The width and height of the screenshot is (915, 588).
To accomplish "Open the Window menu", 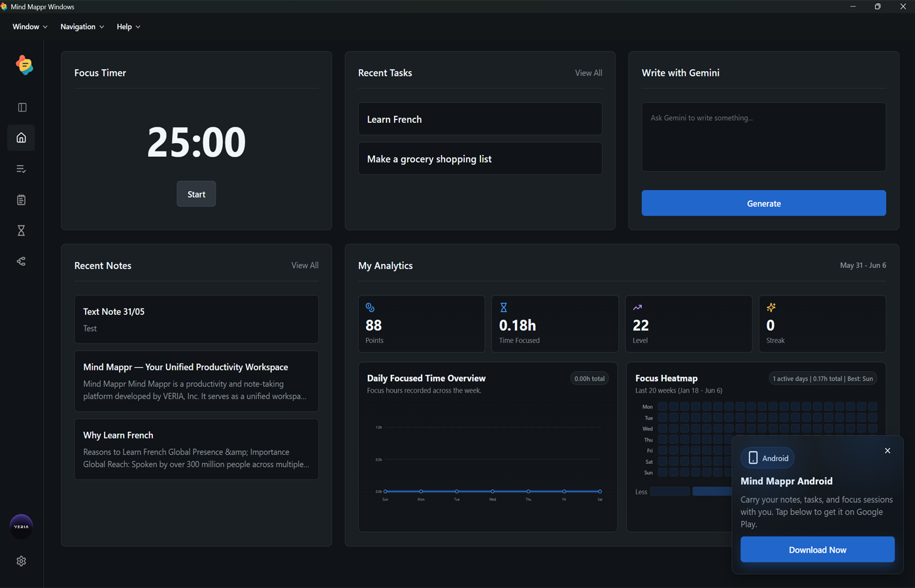I will pyautogui.click(x=30, y=27).
